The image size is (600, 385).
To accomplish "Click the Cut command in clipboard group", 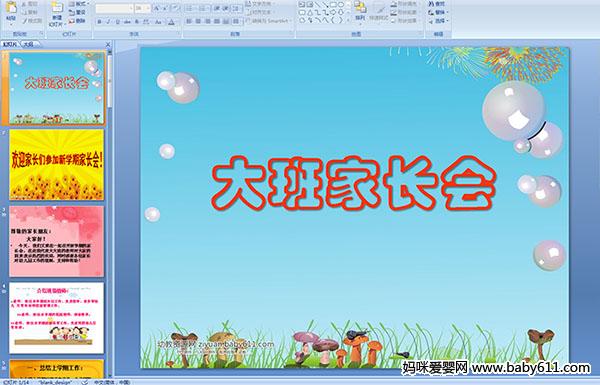I will (x=29, y=4).
